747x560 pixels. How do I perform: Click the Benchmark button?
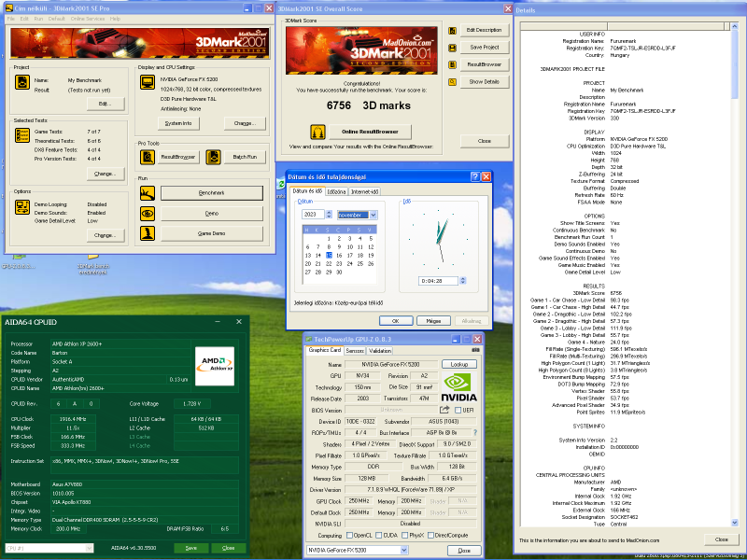(x=212, y=193)
